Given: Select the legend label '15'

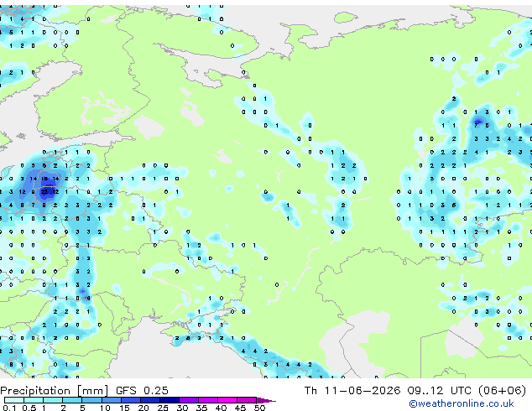Looking at the screenshot, I should (x=124, y=408).
